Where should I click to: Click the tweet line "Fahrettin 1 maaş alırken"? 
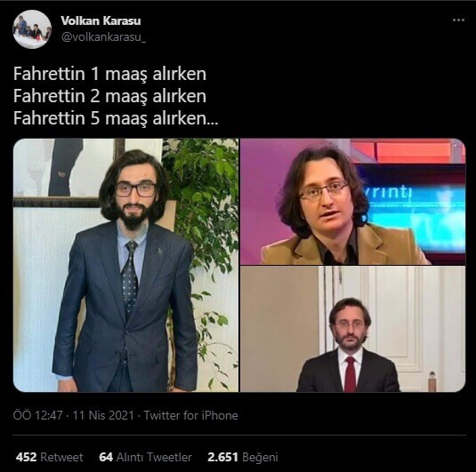[x=109, y=74]
